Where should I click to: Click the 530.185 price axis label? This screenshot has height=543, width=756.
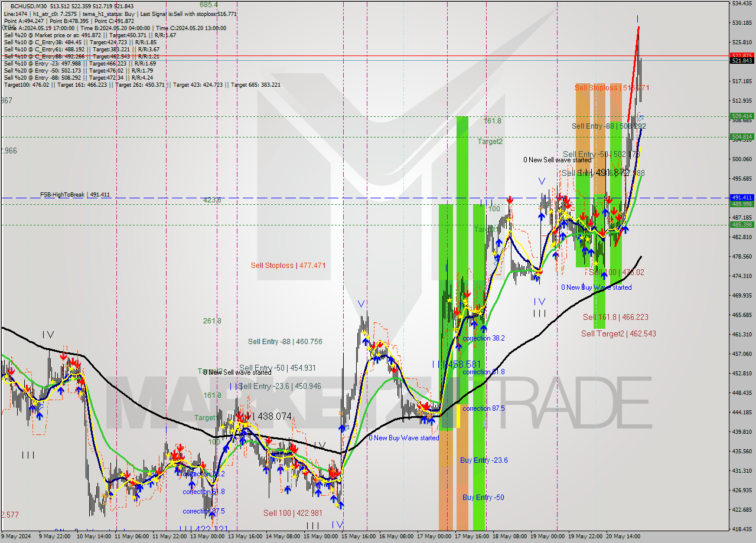tap(742, 22)
